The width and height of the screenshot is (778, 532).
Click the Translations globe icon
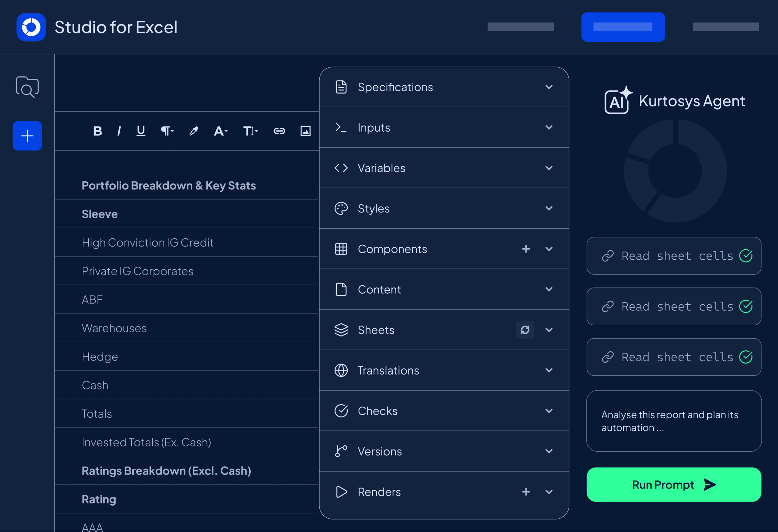pos(341,371)
